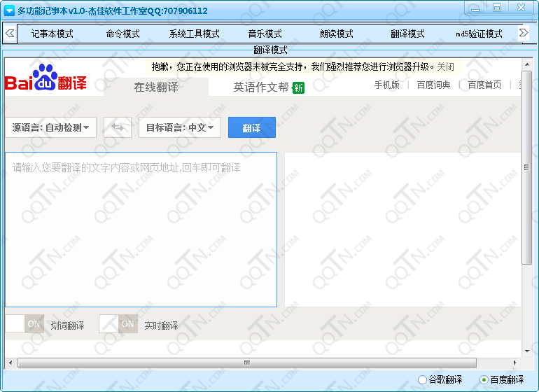Expand the 目标语言 中文 dropdown
The width and height of the screenshot is (539, 392).
point(180,127)
